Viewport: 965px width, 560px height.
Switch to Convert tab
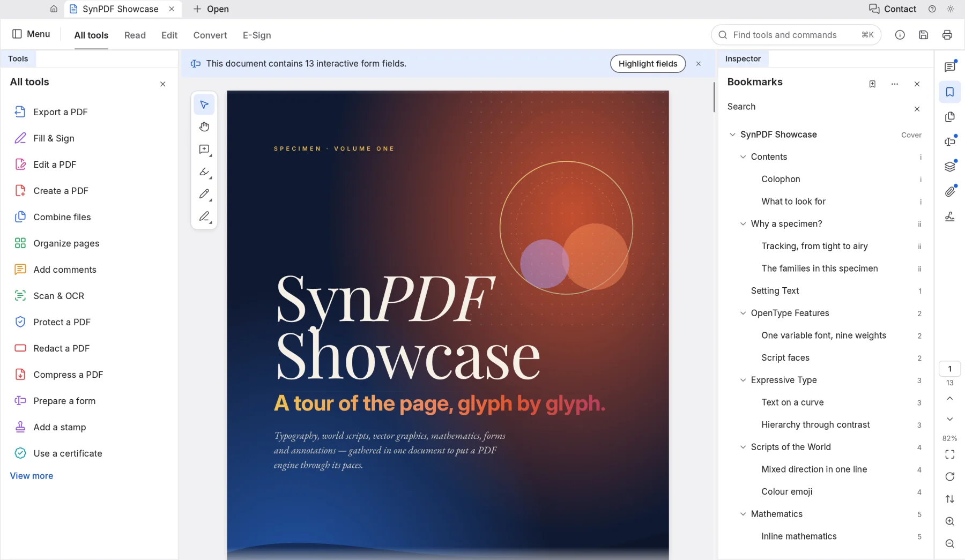(x=210, y=35)
